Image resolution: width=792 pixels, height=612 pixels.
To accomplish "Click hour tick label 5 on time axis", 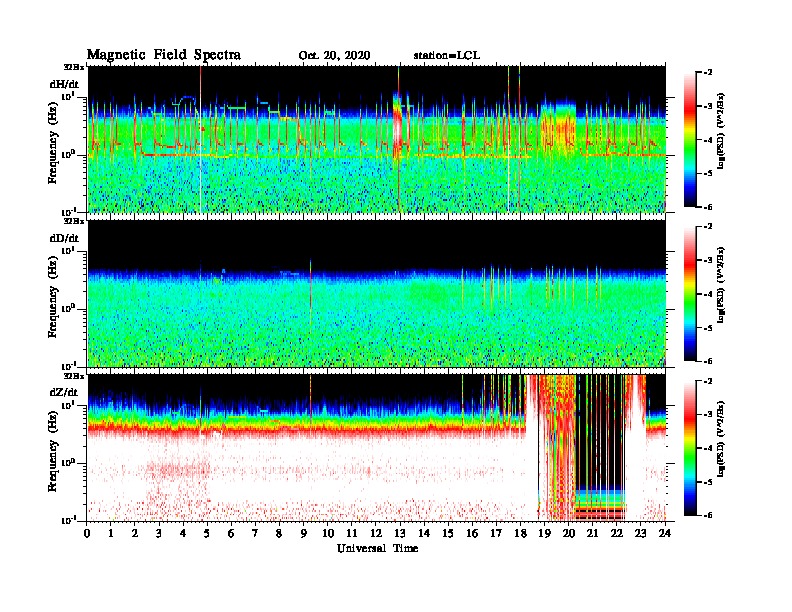I will (x=207, y=534).
